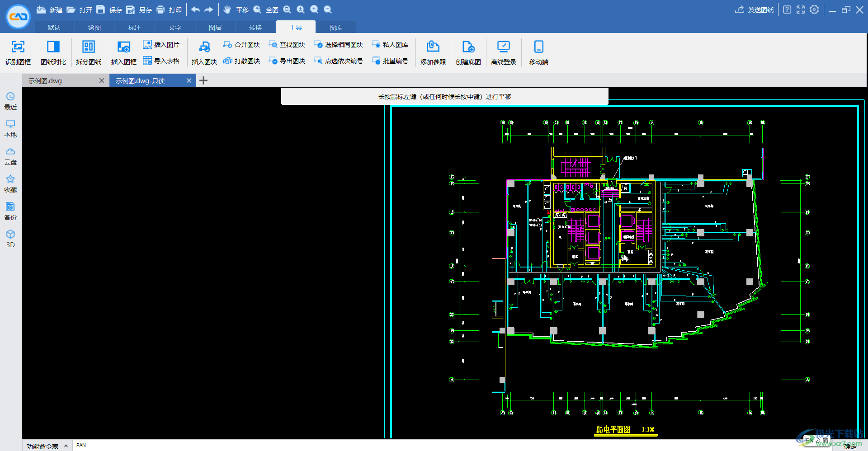Open 收藏 favorites sidebar
This screenshot has width=868, height=451.
10,184
